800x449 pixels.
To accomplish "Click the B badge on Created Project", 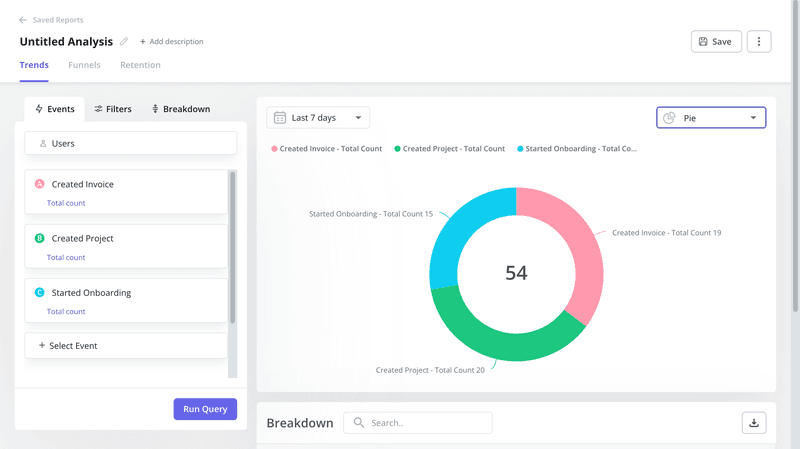I will [x=40, y=238].
